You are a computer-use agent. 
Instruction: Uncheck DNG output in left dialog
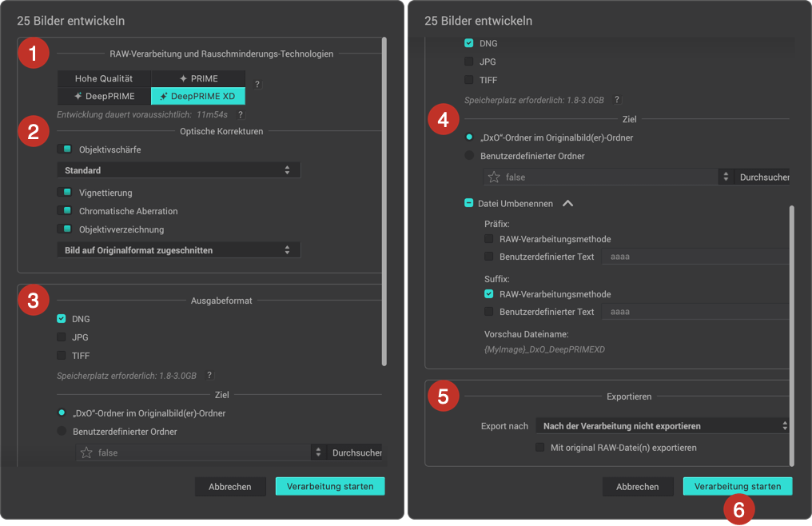pyautogui.click(x=62, y=319)
